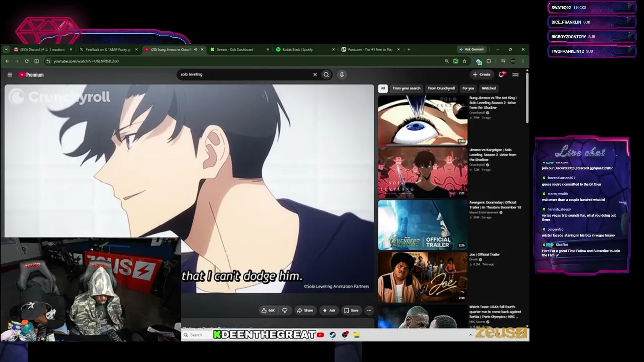Open the YouTube Create menu

coord(481,75)
